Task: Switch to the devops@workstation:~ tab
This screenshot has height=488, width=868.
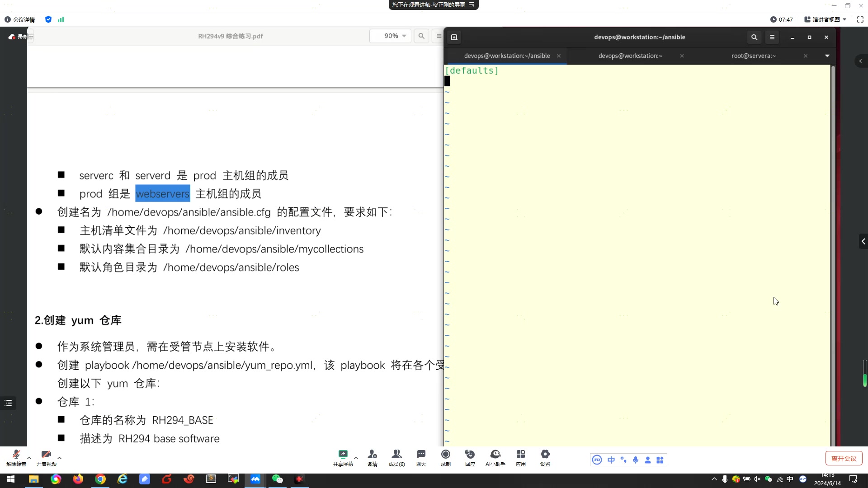Action: (630, 56)
